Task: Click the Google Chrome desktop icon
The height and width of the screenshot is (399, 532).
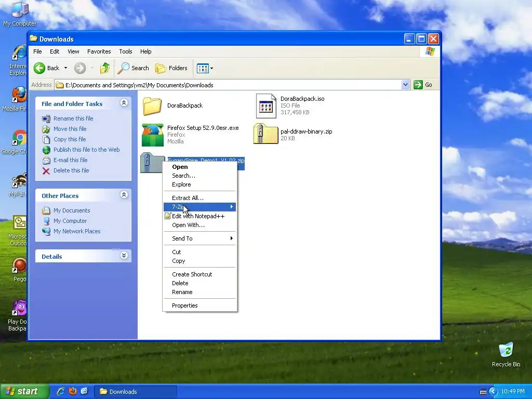Action: coord(19,138)
